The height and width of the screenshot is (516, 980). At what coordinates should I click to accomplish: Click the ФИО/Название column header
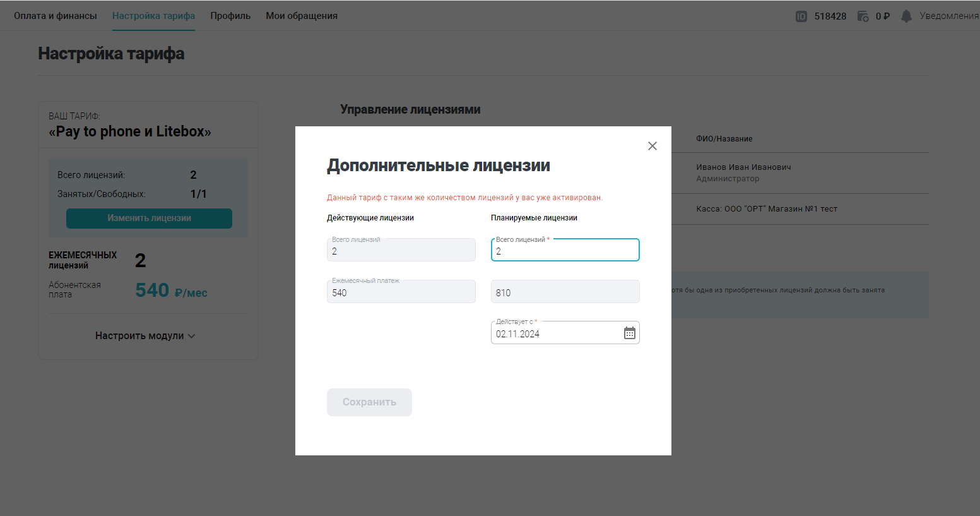click(x=724, y=139)
